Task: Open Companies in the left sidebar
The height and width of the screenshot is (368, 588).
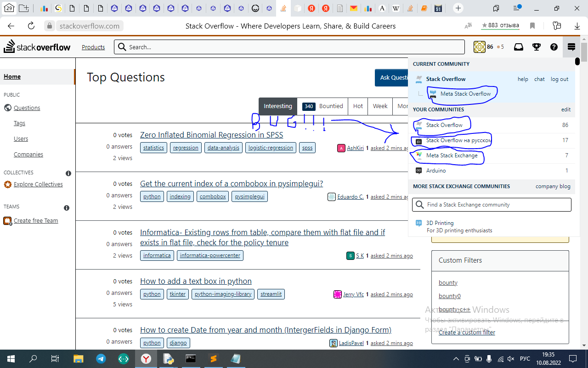Action: (28, 155)
